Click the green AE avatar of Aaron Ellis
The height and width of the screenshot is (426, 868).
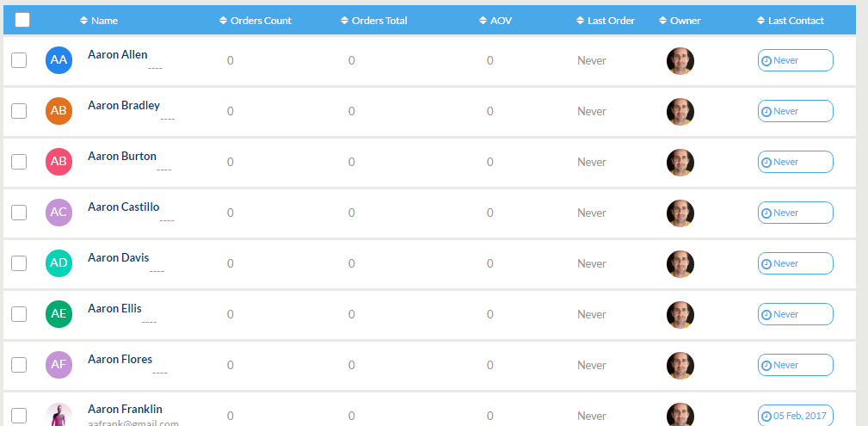[58, 314]
